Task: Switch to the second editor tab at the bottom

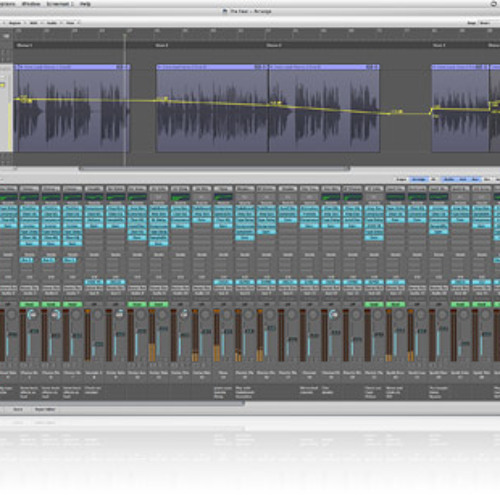Action: tap(45, 409)
